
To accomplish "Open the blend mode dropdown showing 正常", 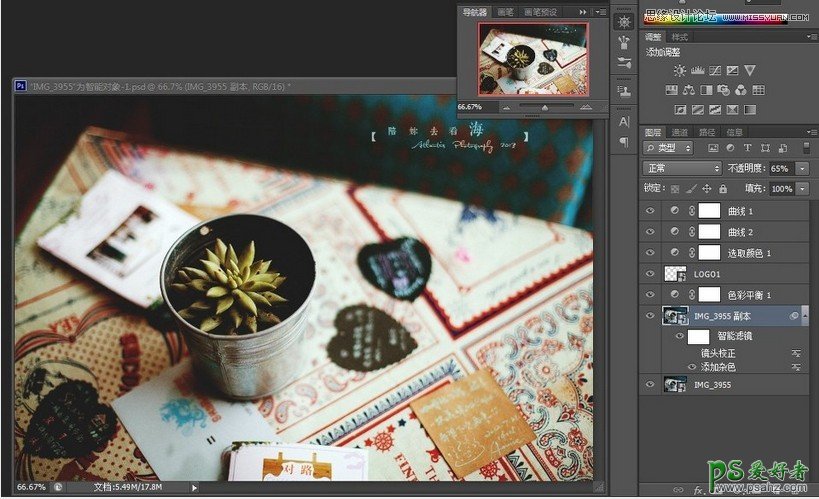I will tap(682, 168).
